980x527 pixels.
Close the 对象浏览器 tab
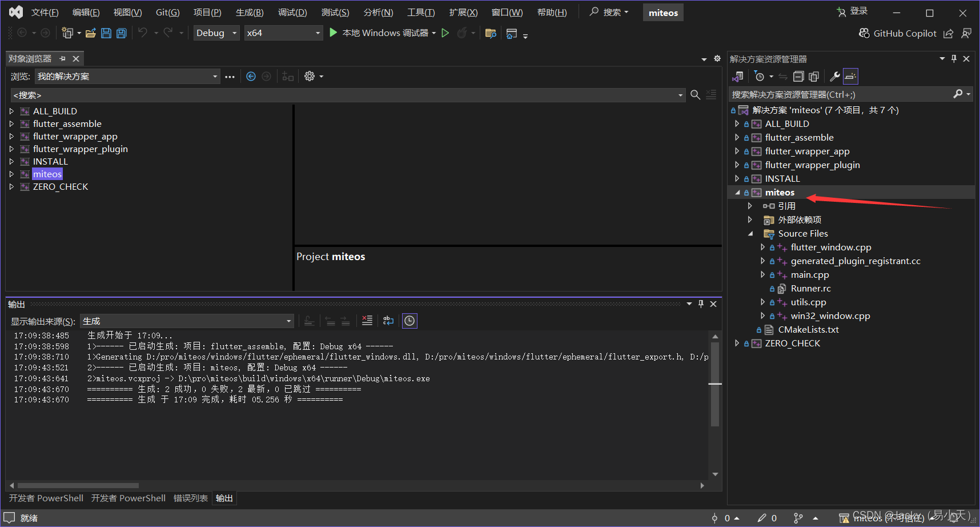pos(76,58)
